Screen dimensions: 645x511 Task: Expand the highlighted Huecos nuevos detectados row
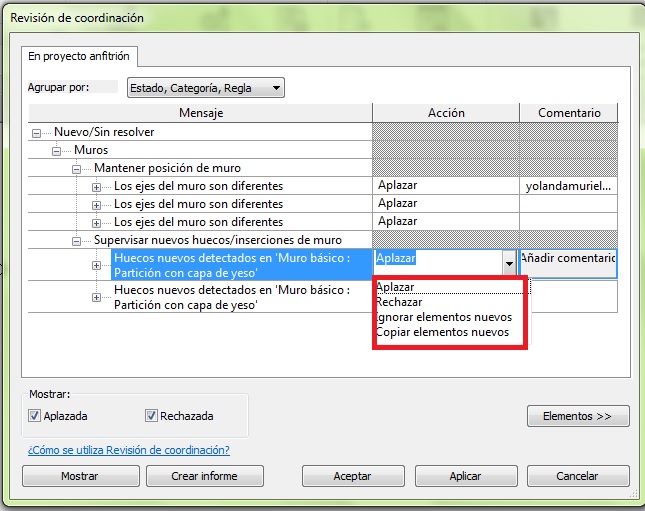(x=97, y=265)
